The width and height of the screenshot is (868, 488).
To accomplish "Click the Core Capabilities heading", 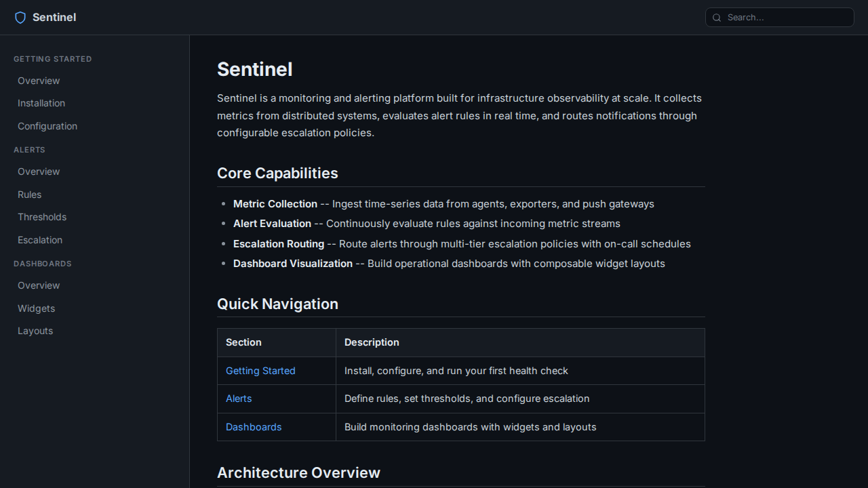I will (x=277, y=173).
